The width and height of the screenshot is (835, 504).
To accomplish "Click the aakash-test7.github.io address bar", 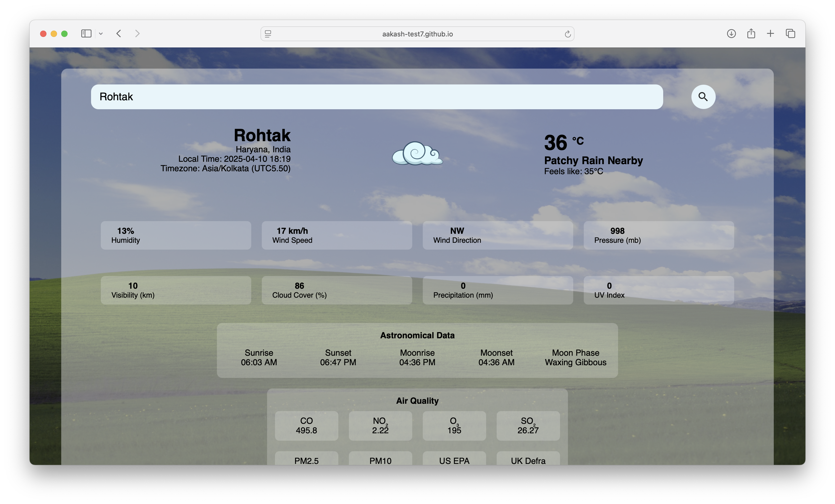I will click(x=417, y=34).
